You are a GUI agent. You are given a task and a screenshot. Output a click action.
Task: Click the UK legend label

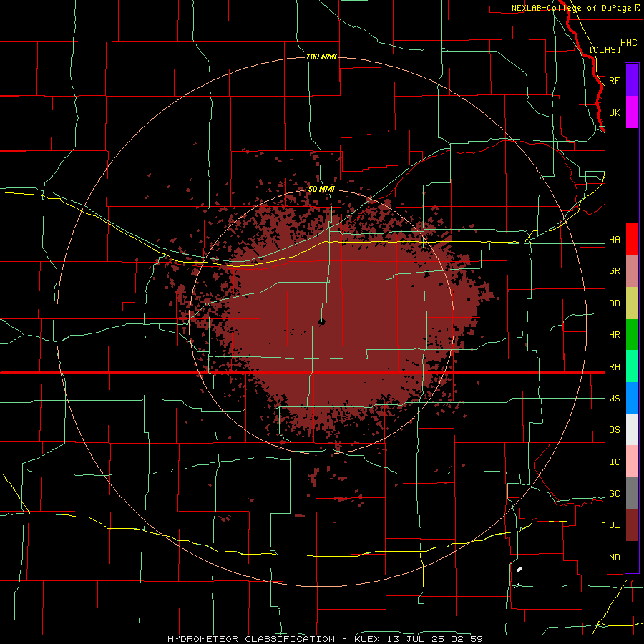(x=614, y=112)
